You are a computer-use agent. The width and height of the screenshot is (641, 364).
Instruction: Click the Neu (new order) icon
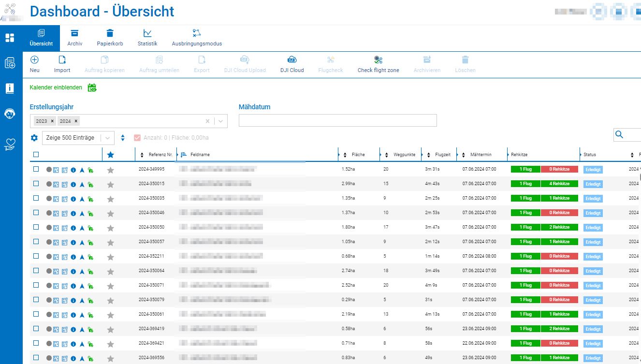[x=34, y=60]
